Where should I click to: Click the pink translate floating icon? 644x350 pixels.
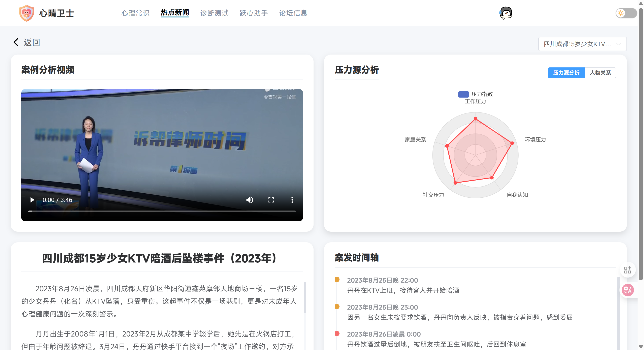tap(627, 290)
